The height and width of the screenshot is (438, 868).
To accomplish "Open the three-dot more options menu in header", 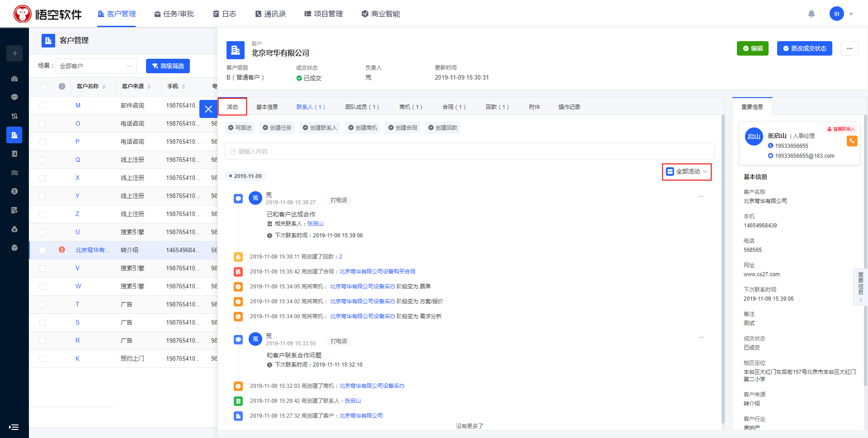I will coord(849,48).
